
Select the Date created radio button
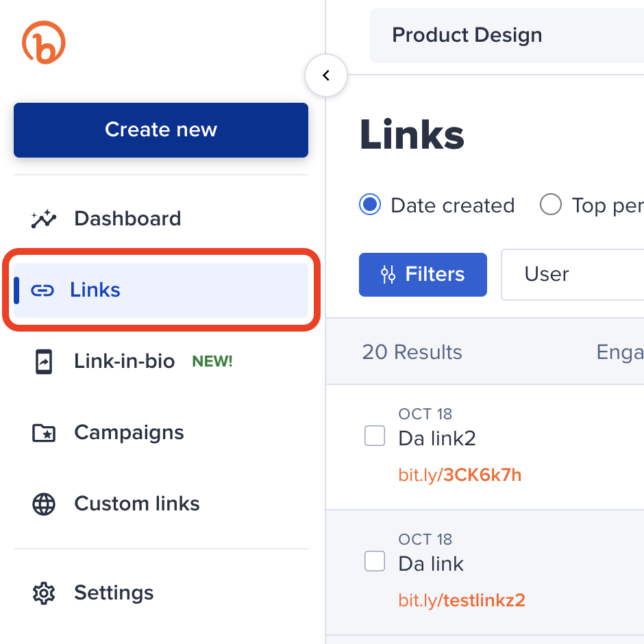pos(370,205)
